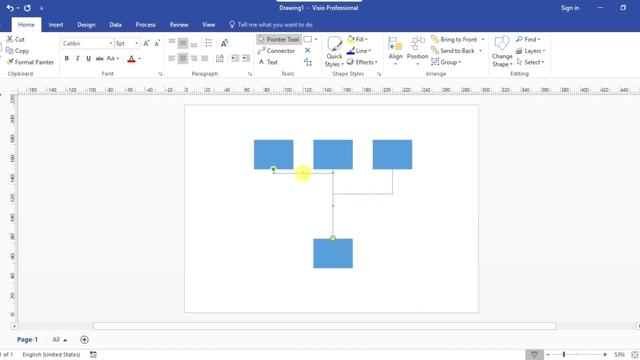The width and height of the screenshot is (640, 360).
Task: Toggle strikethrough formatting
Action: point(99,58)
